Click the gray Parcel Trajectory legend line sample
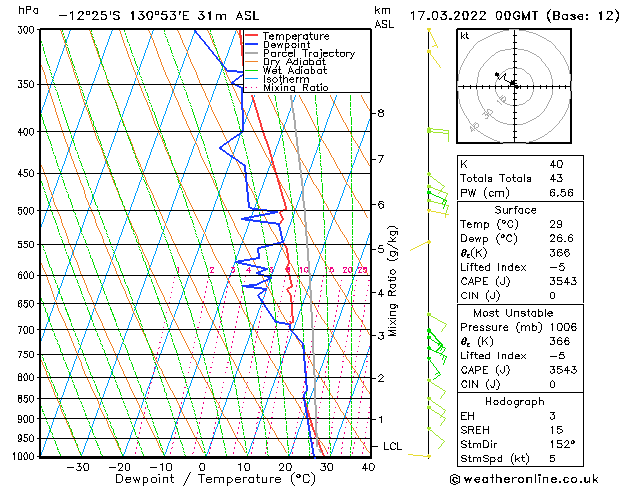The width and height of the screenshot is (629, 486). [x=252, y=53]
